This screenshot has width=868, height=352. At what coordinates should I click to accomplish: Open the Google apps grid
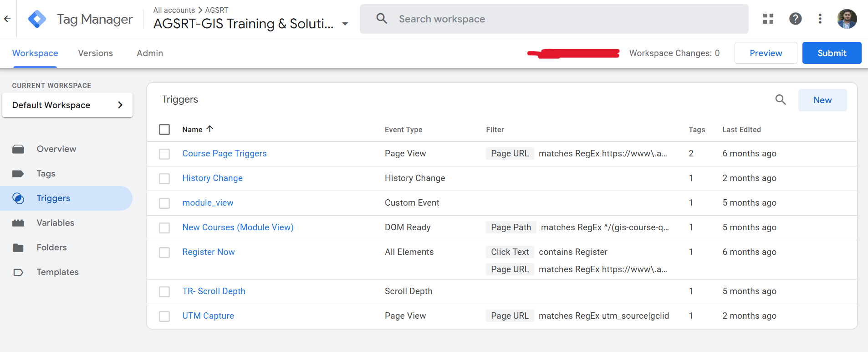(768, 19)
